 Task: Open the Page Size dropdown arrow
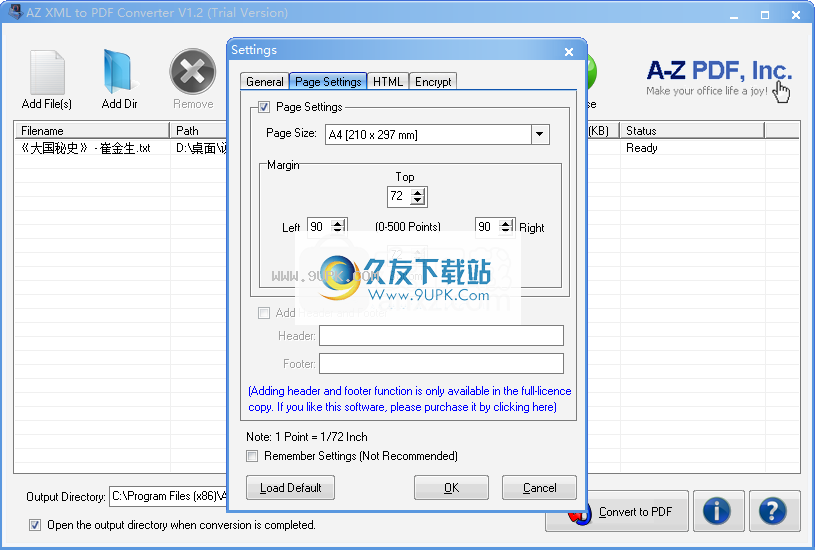[x=540, y=134]
